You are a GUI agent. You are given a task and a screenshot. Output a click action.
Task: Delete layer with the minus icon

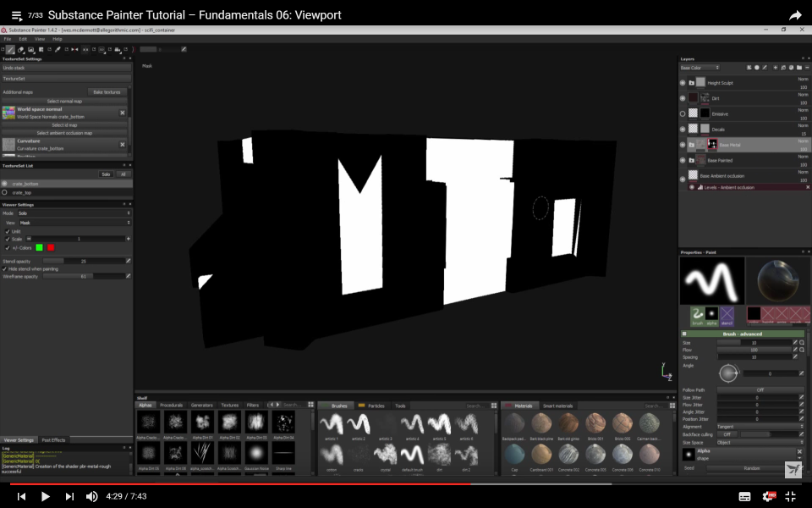pos(807,68)
